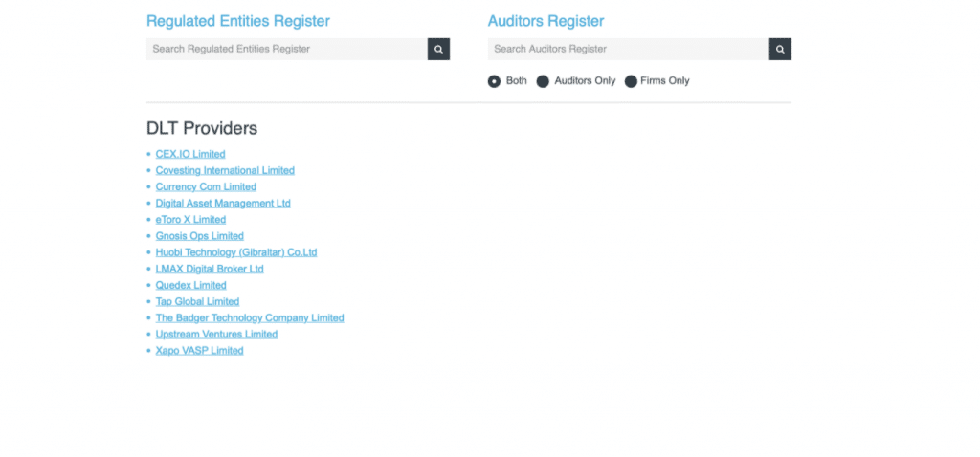Select the Auditors Only radio option

(544, 81)
